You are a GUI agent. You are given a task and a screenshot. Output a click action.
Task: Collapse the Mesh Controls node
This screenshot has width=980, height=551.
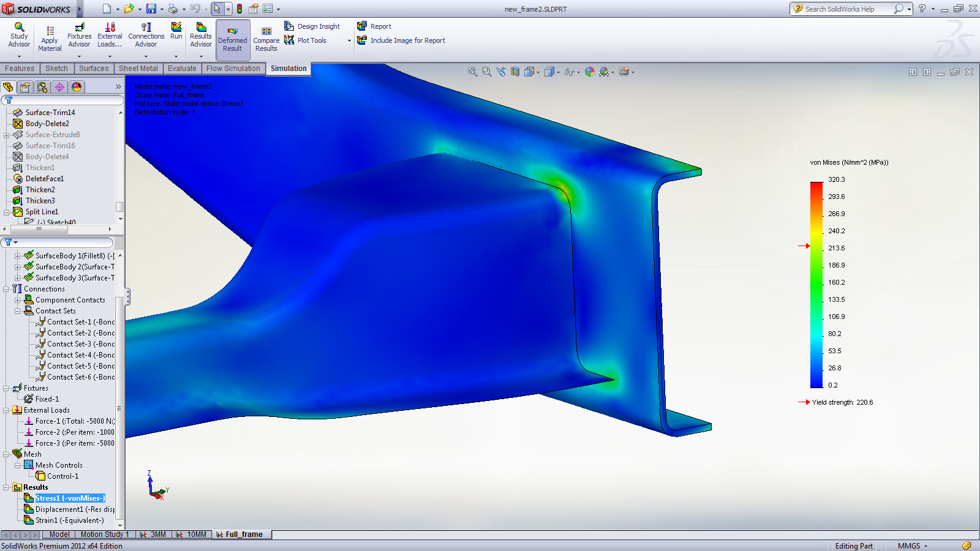point(18,465)
